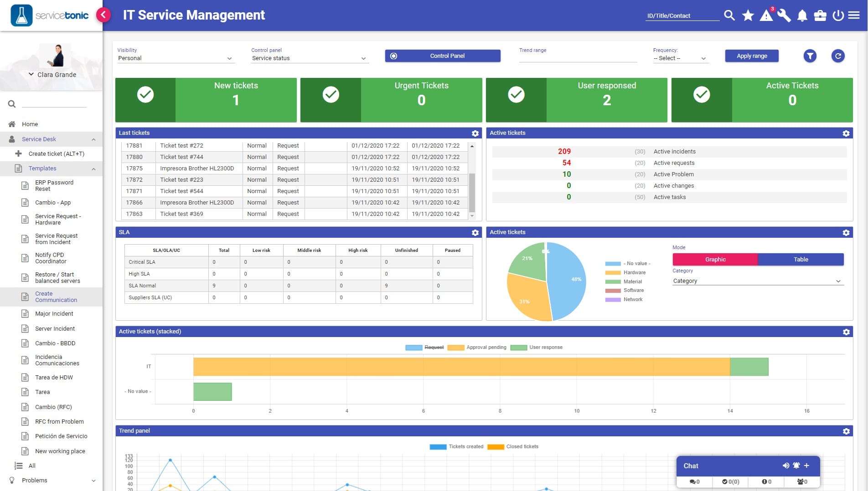Click the power logout icon

(x=838, y=15)
